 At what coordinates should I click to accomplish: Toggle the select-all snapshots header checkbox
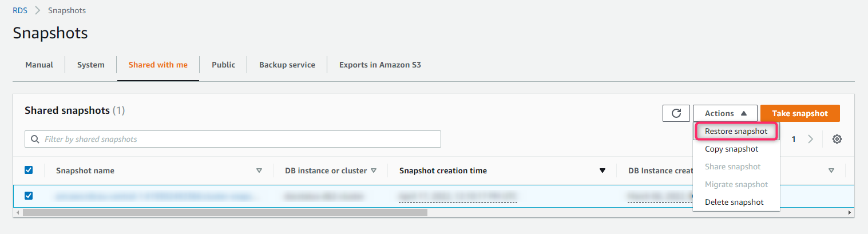[x=29, y=170]
